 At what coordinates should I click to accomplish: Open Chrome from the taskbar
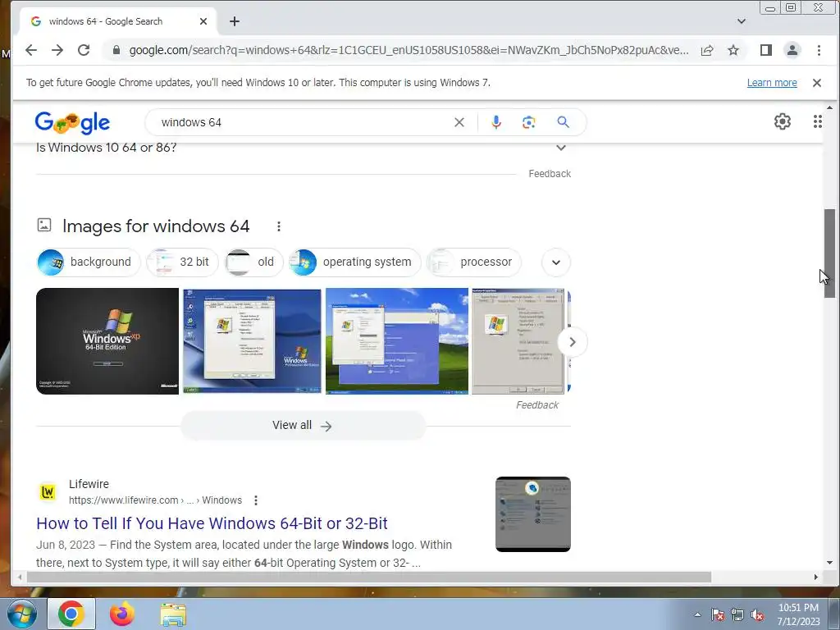pyautogui.click(x=71, y=614)
